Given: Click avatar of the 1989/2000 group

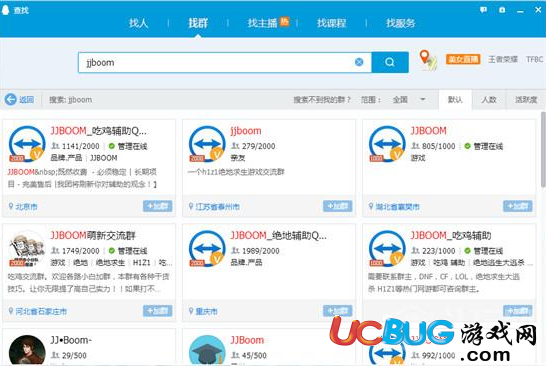Looking at the screenshot, I should coord(207,249).
